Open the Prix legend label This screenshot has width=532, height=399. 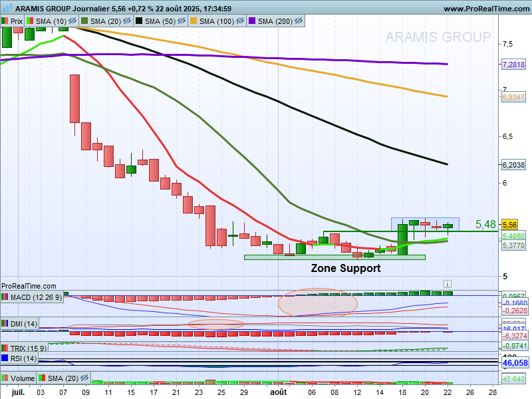click(x=16, y=21)
